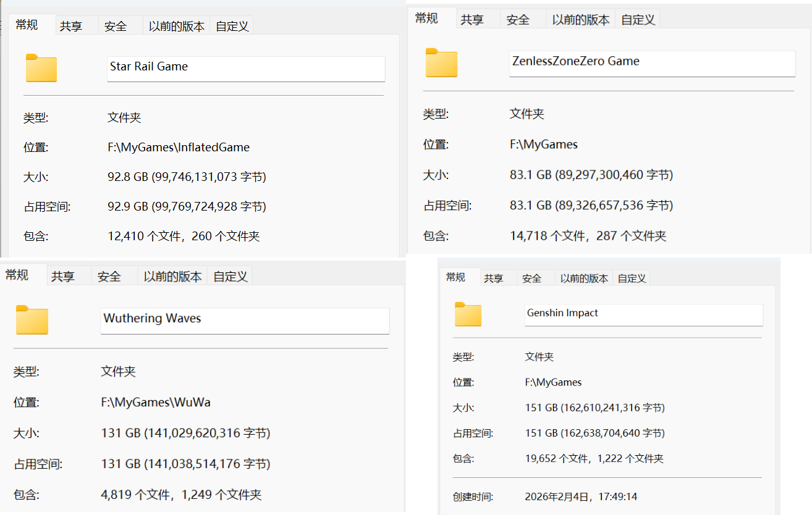The height and width of the screenshot is (515, 812).
Task: Click 文件夹 type value in ZenlessZoneZero Game window
Action: 527,114
